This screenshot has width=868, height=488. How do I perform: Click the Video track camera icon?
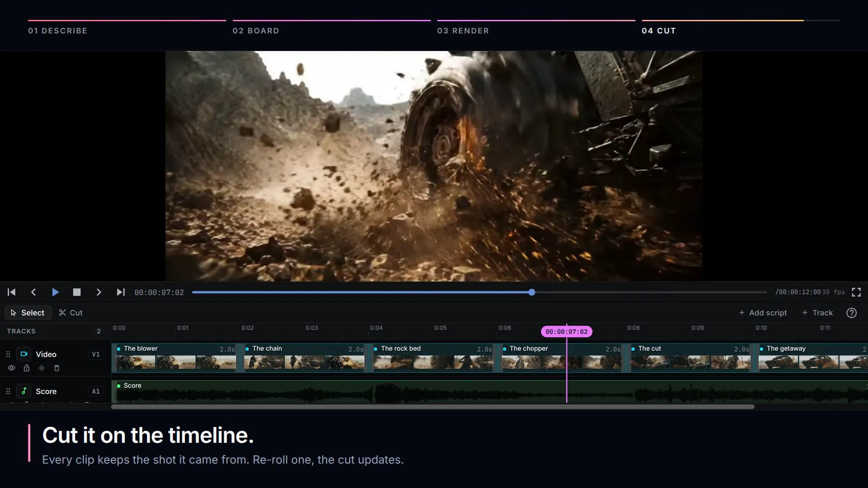tap(24, 354)
